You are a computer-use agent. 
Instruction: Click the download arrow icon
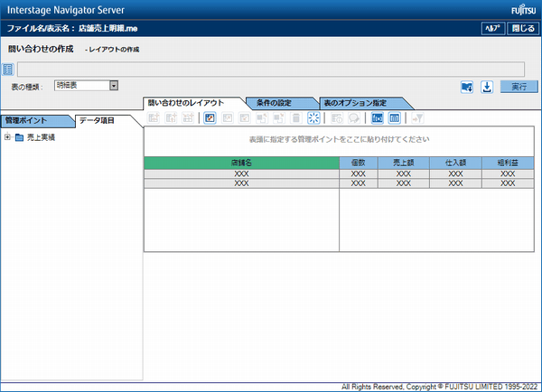pyautogui.click(x=487, y=87)
